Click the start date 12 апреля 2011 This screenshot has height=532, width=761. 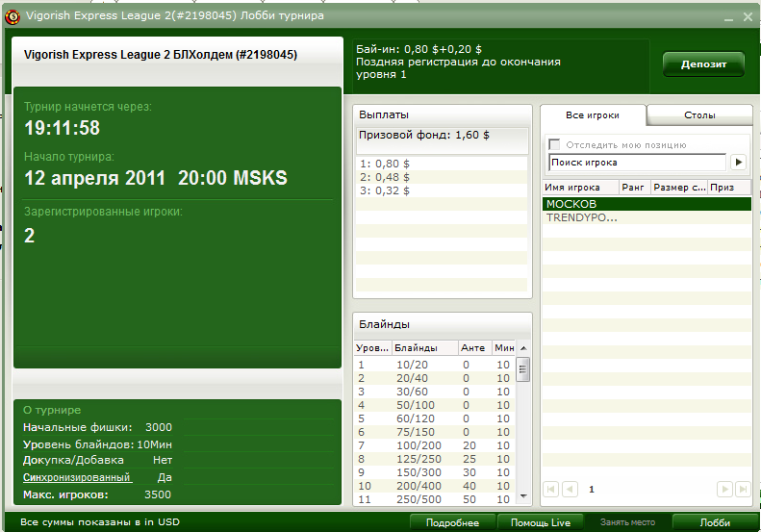point(94,178)
